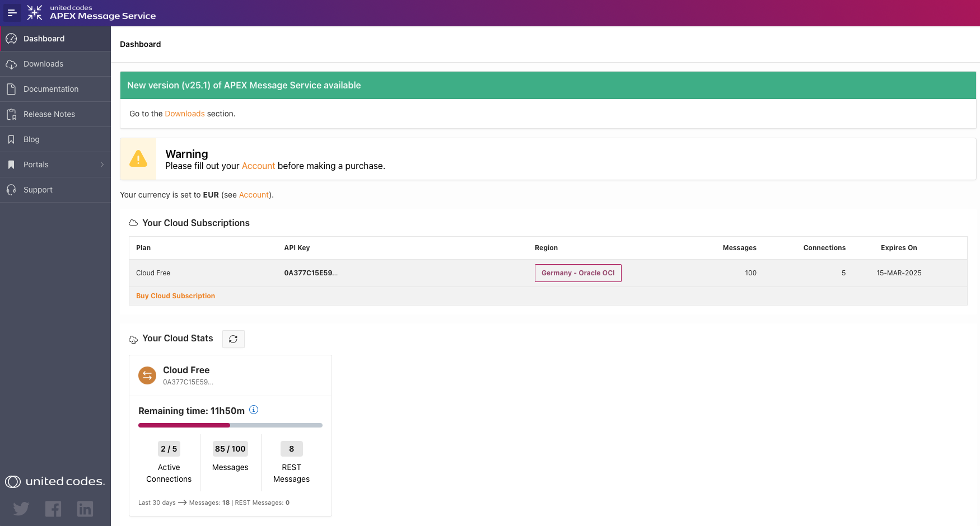Follow the Downloads link in the update notice

(x=185, y=114)
